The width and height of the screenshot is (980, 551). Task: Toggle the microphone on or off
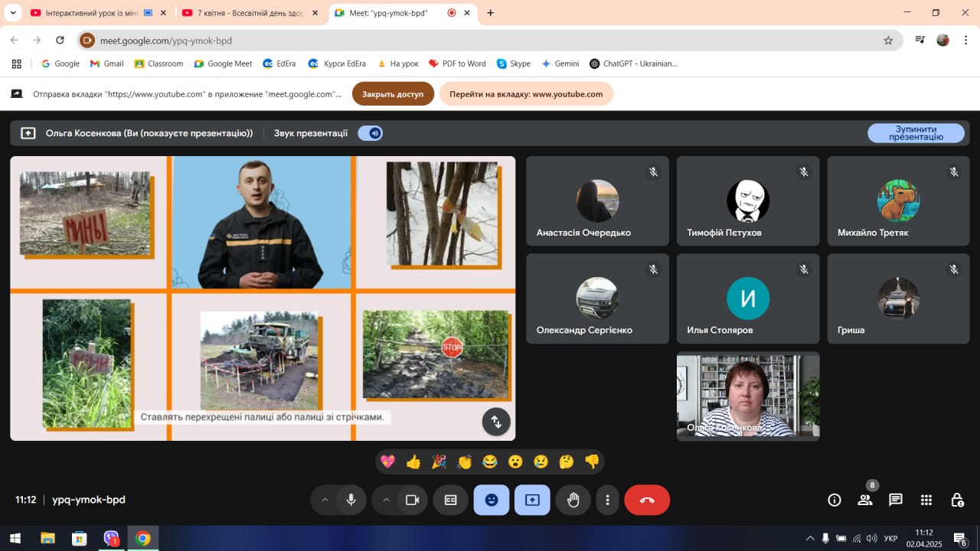(351, 500)
